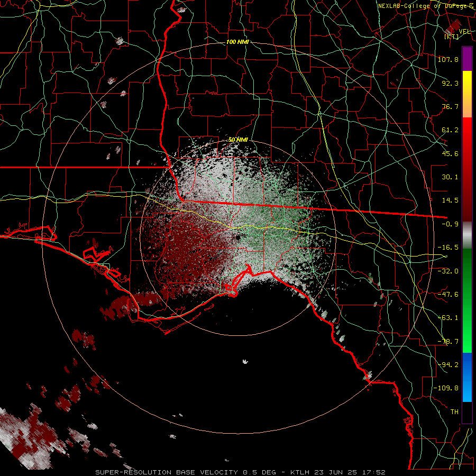Click the 50 NMI range ring label
The image size is (476, 476).
pyautogui.click(x=238, y=140)
